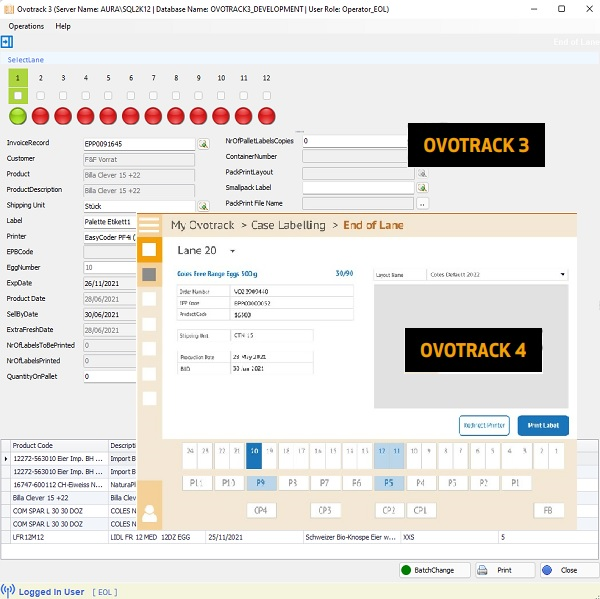The width and height of the screenshot is (600, 599).
Task: Tick the checkbox for lane 5
Action: coord(108,96)
